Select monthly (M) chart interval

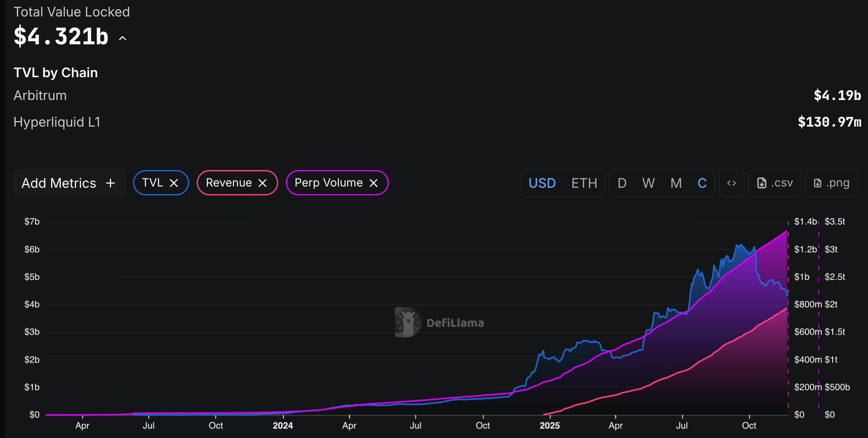pyautogui.click(x=676, y=183)
